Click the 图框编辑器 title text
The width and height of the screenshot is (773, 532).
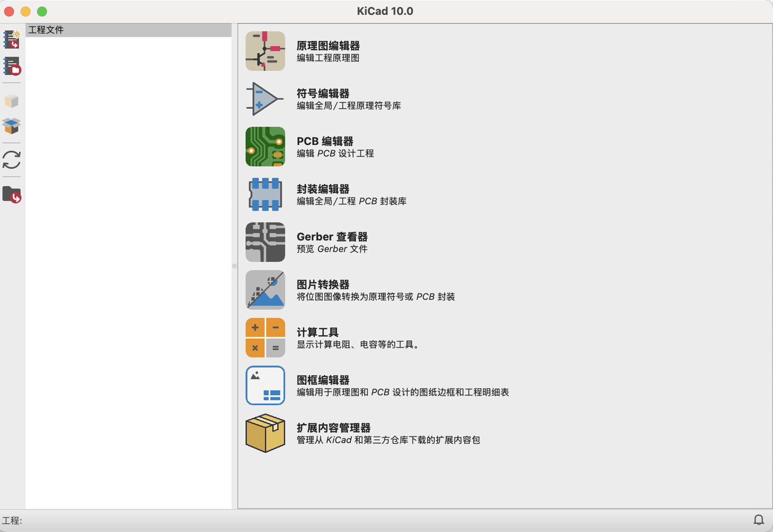point(323,380)
